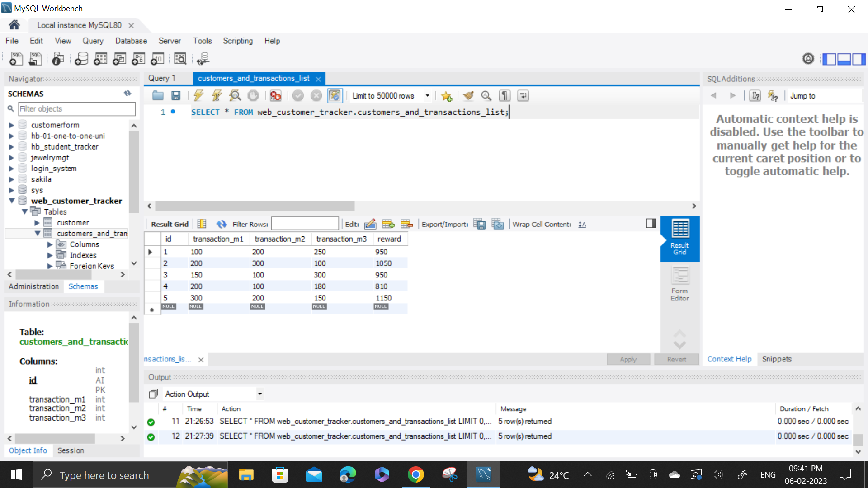868x488 pixels.
Task: Toggle the result side panel visibility
Action: [x=651, y=223]
